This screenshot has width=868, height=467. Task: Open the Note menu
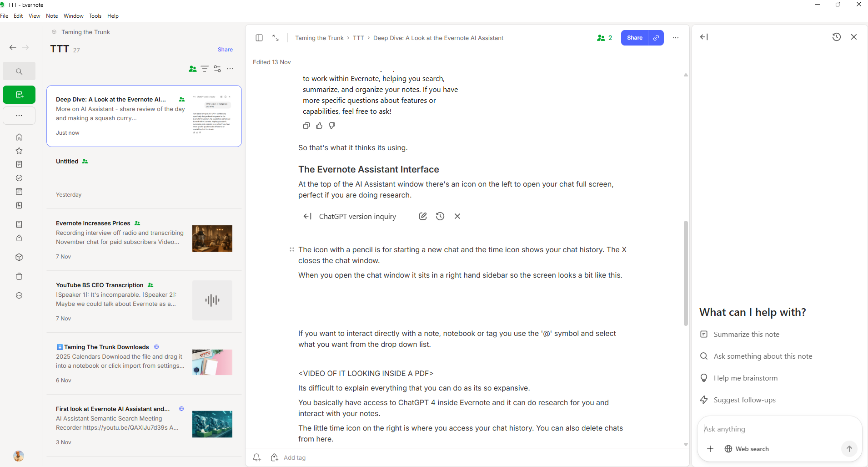click(x=52, y=16)
